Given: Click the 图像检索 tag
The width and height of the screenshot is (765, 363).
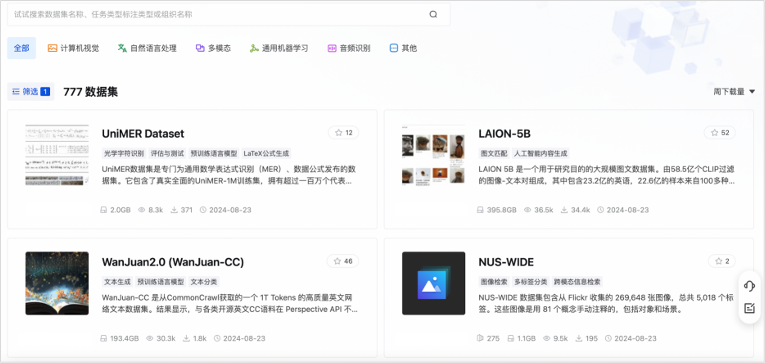Looking at the screenshot, I should coord(494,282).
